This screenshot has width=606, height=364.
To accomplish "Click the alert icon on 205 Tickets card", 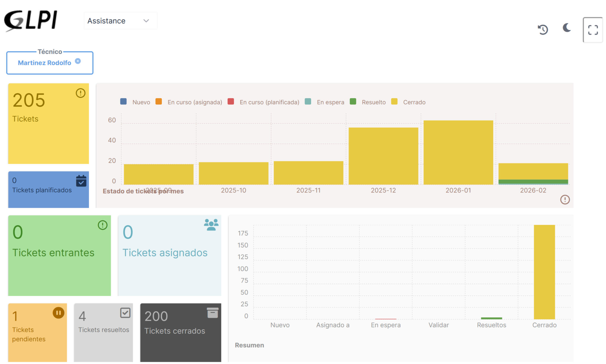I will tap(81, 93).
